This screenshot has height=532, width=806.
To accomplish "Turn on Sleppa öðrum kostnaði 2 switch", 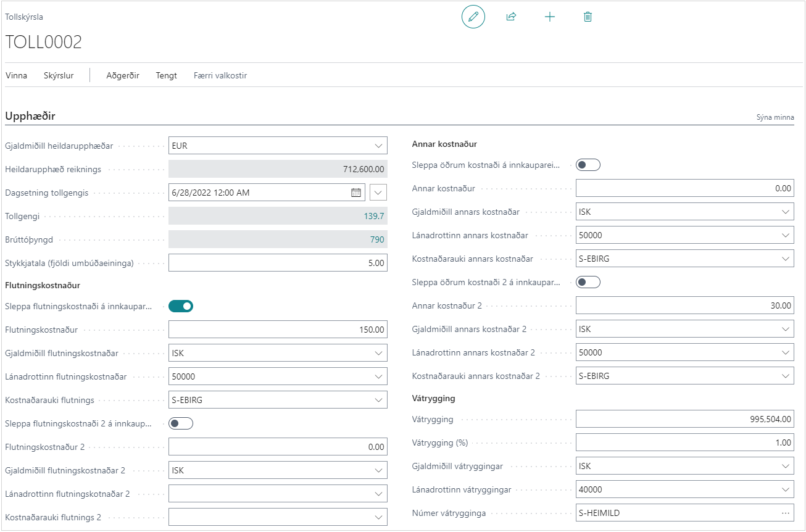I will tap(588, 282).
